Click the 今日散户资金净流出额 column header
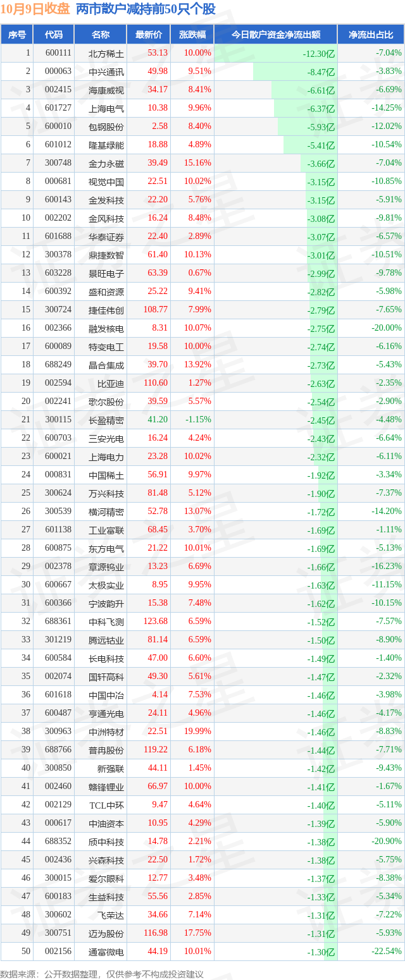The height and width of the screenshot is (980, 405). pos(275,35)
